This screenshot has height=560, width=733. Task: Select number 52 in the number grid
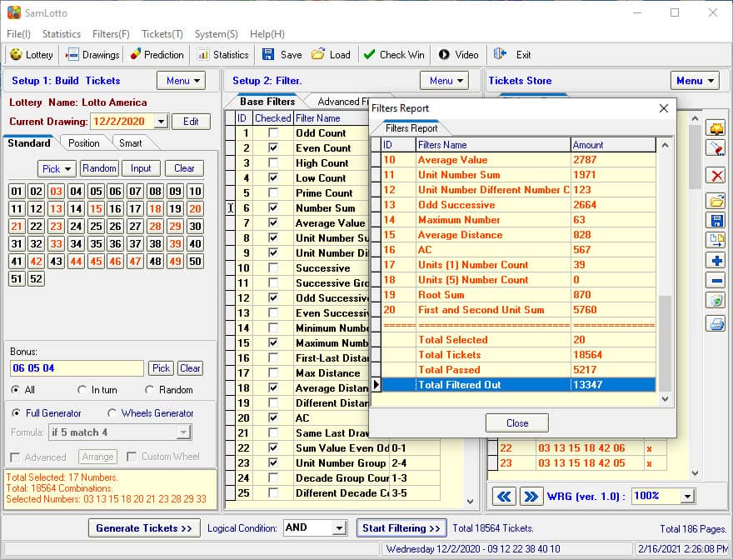click(x=36, y=279)
